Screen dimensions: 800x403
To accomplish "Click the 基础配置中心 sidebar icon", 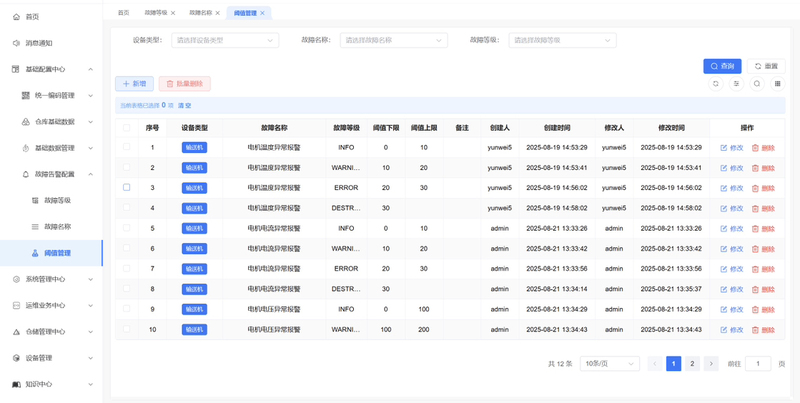I will click(16, 69).
